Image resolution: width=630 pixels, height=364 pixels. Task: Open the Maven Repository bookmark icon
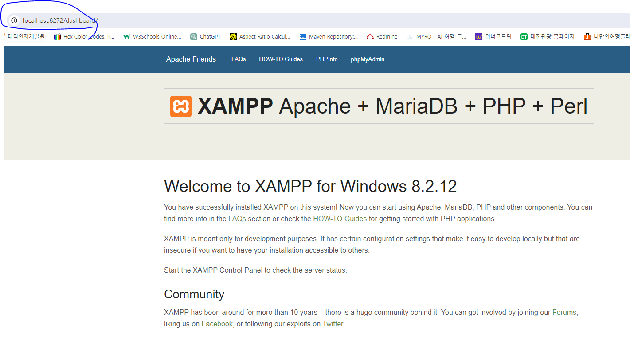click(x=303, y=37)
